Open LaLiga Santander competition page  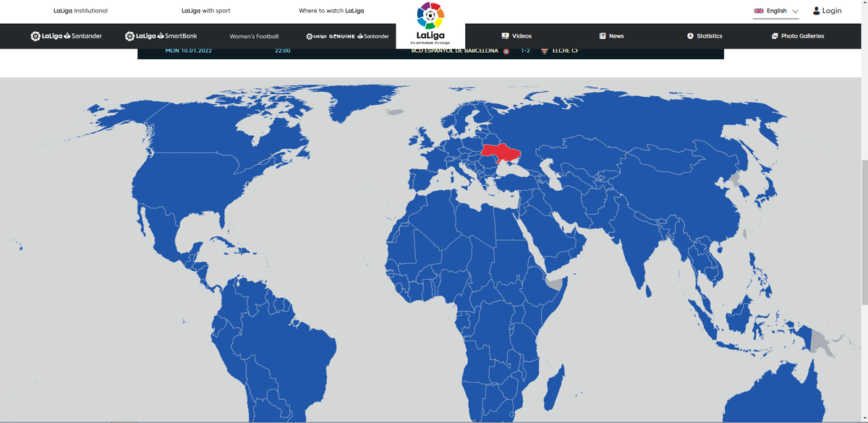pos(67,36)
